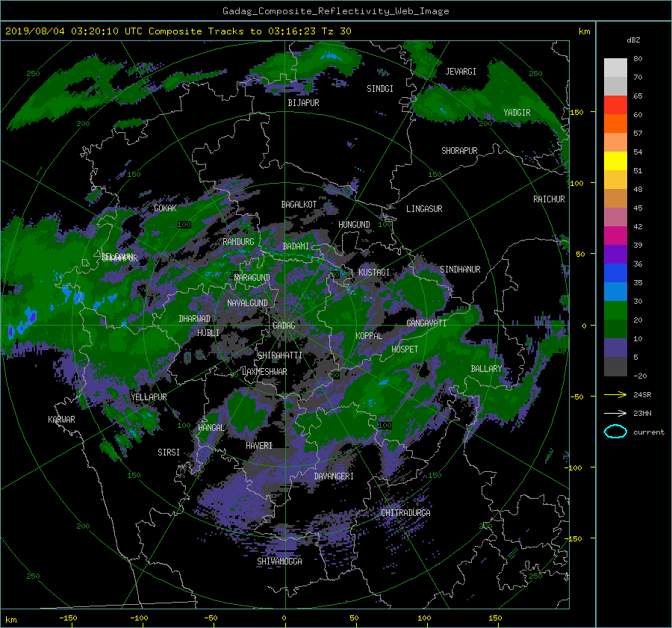
Task: Click the Gadag_Composite_Reflectivity_Web_Image title
Action: [335, 11]
